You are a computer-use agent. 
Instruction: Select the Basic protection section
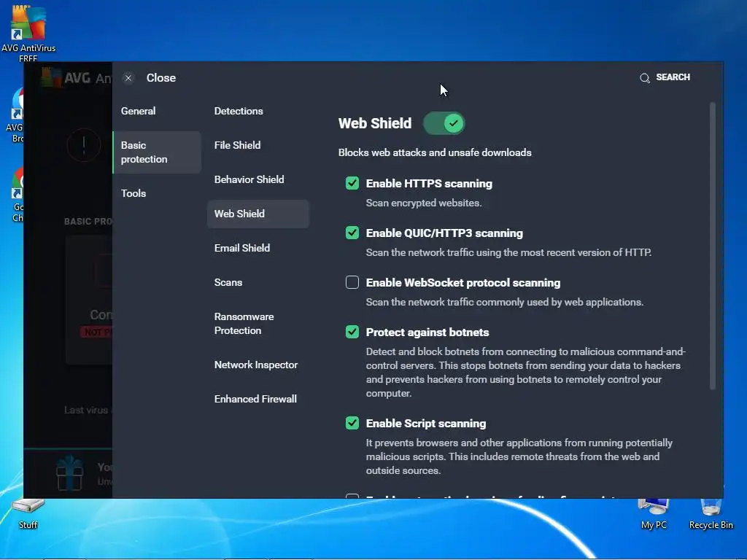pyautogui.click(x=157, y=152)
